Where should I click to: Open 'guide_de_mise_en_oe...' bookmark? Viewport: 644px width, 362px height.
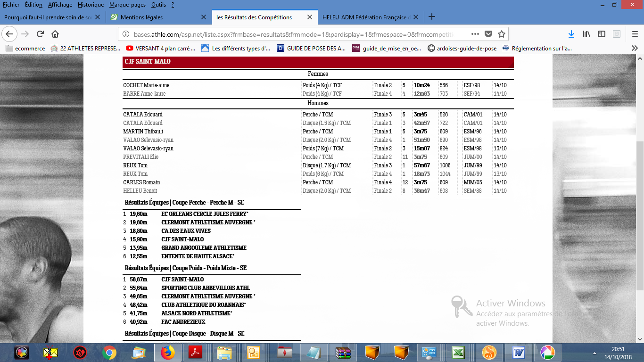pyautogui.click(x=387, y=48)
